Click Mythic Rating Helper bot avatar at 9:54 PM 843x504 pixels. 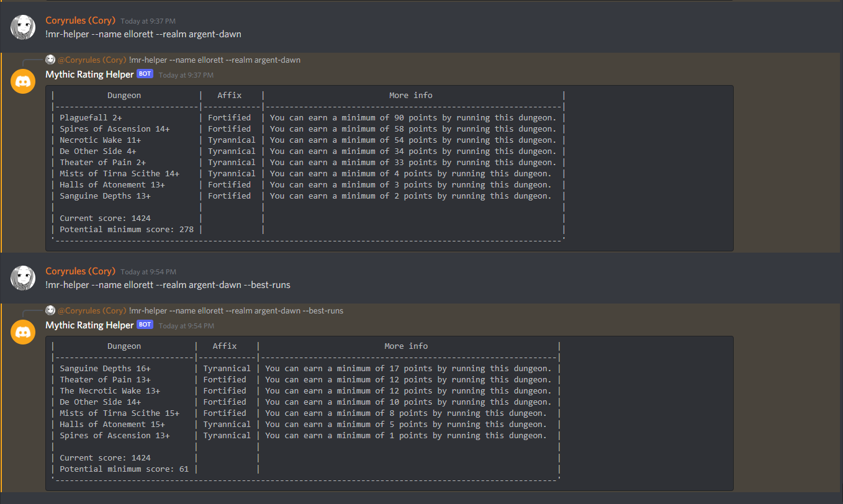23,333
